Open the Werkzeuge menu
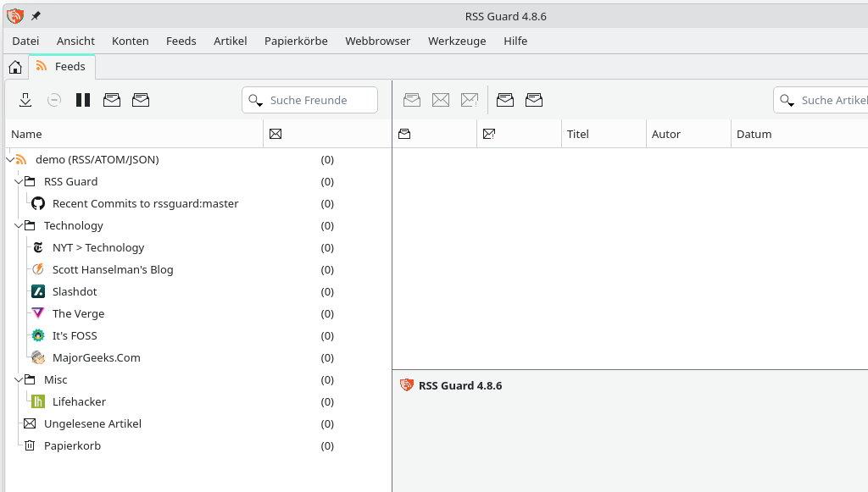The width and height of the screenshot is (868, 492). (457, 41)
